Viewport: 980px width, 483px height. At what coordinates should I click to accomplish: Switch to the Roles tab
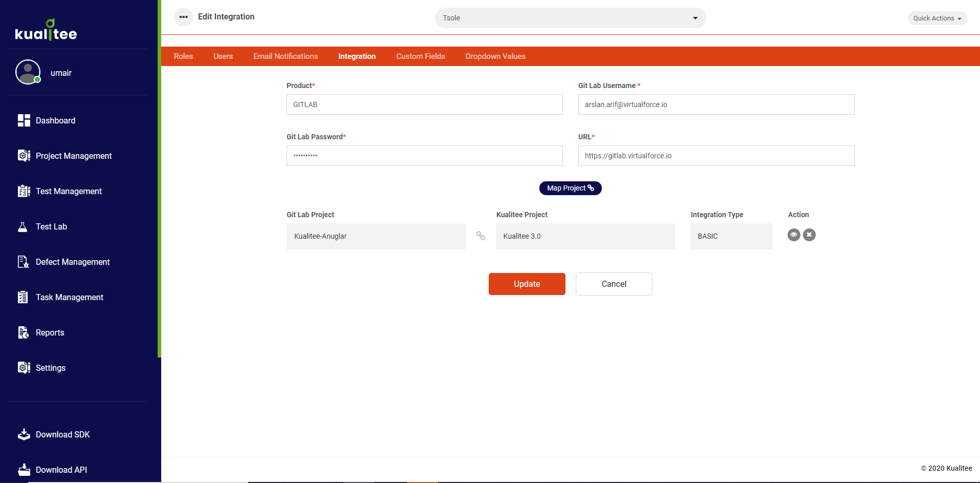(x=183, y=56)
